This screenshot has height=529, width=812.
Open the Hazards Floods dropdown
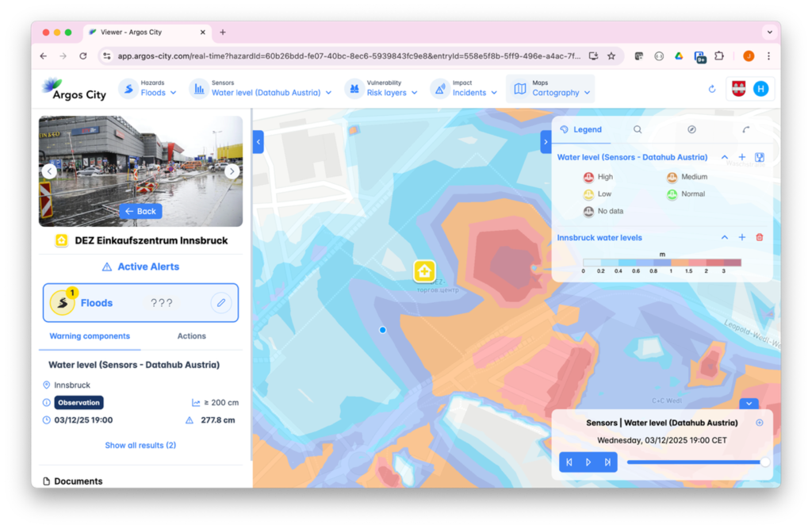point(147,88)
